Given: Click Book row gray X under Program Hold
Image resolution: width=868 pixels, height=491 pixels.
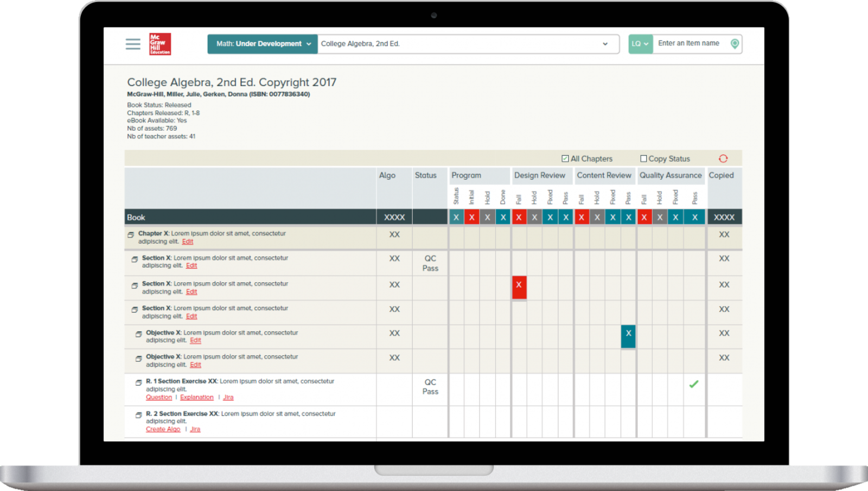Looking at the screenshot, I should click(x=488, y=217).
